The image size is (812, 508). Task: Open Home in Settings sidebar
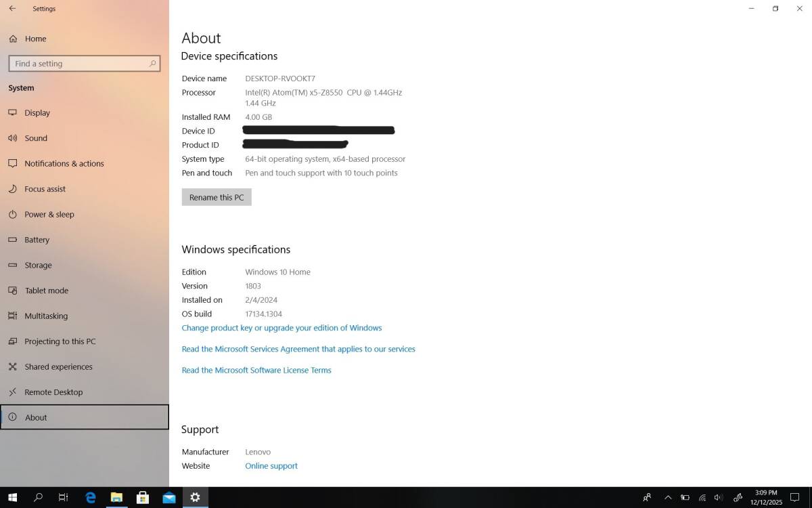click(x=35, y=39)
